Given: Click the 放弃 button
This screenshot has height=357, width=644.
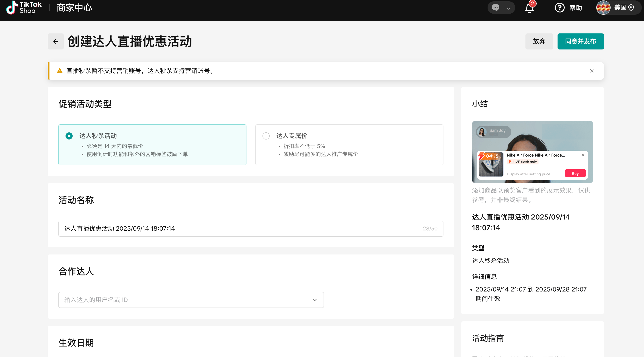Looking at the screenshot, I should click(539, 41).
